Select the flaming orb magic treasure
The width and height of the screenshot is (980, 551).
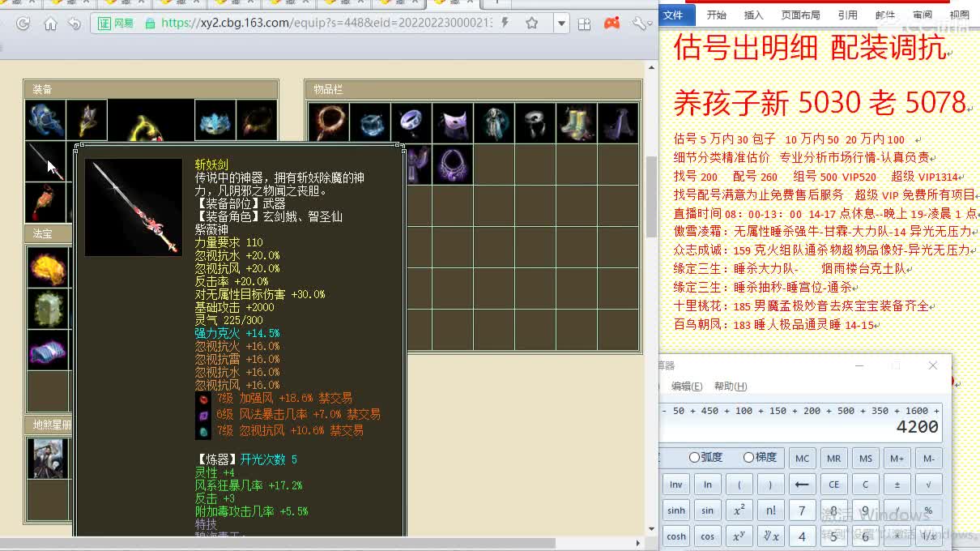coord(48,267)
